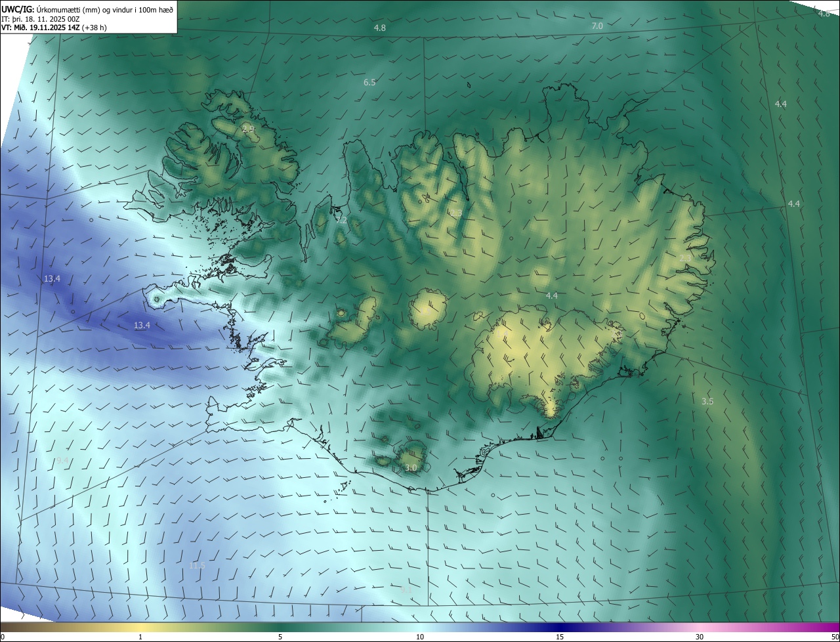This screenshot has width=840, height=642.
Task: Click the 9.1 value label on the map
Action: [406, 590]
